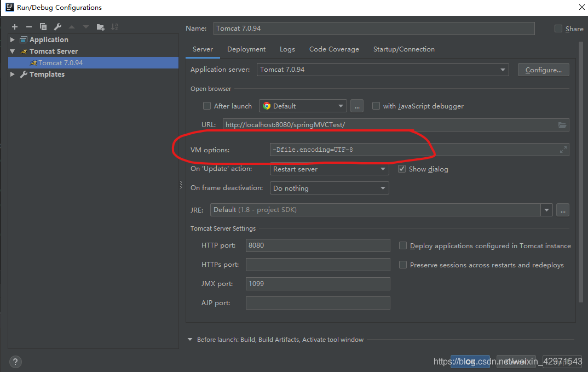Viewport: 588px width, 372px height.
Task: Click the URL input field
Action: pyautogui.click(x=396, y=125)
